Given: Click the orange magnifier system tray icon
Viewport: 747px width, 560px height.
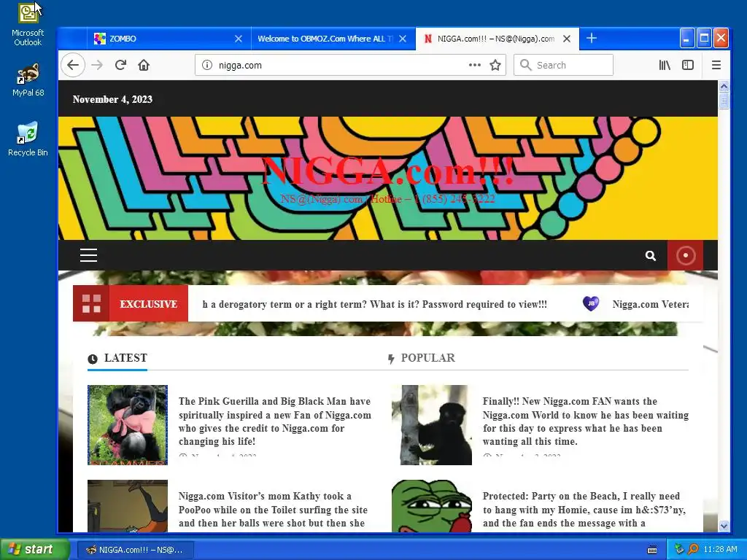Looking at the screenshot, I should 693,550.
